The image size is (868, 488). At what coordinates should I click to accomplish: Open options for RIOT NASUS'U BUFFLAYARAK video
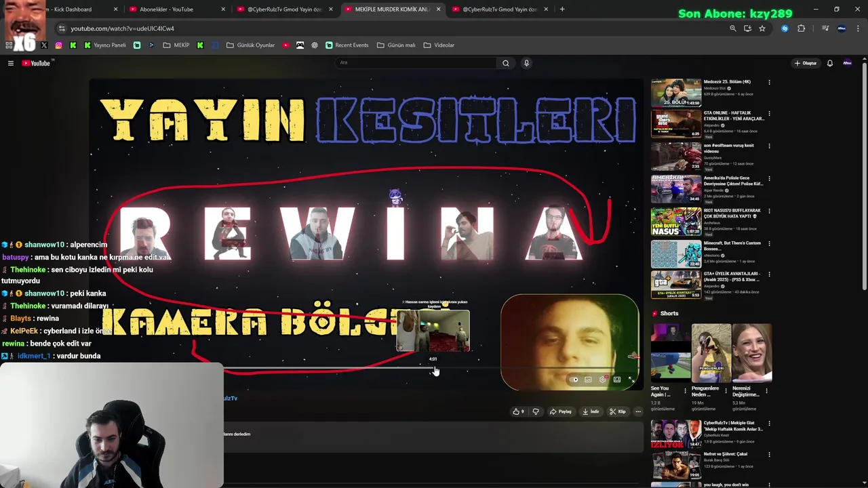(769, 211)
